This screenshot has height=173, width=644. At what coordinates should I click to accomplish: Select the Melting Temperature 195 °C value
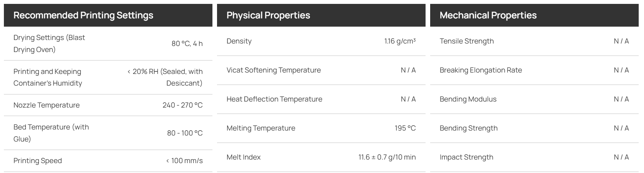coord(405,128)
